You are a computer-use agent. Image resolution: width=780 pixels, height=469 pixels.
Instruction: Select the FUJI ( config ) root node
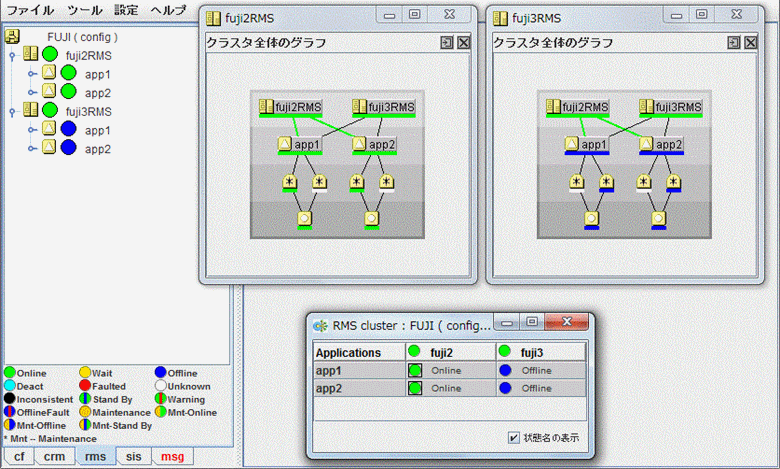tap(83, 37)
